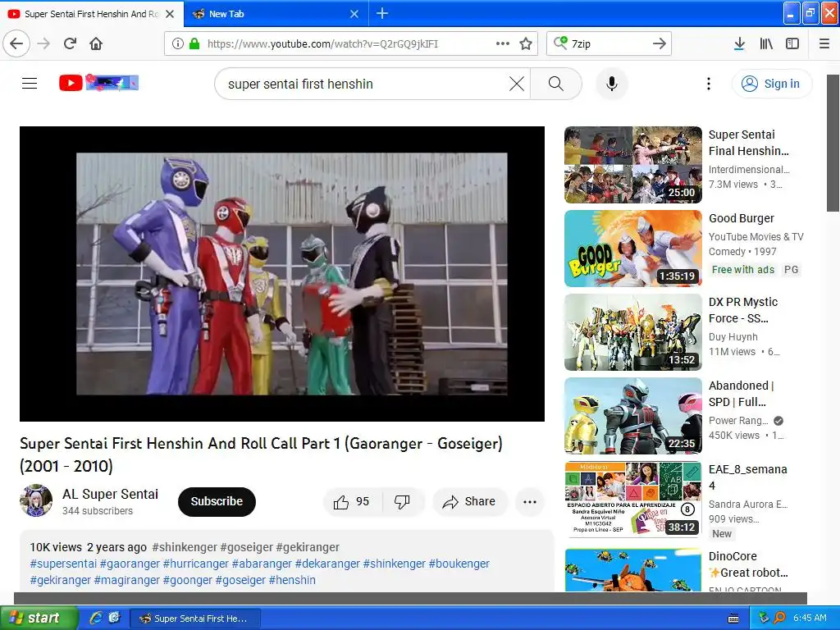Open the #magiranger hashtag link
This screenshot has height=630, width=840.
coord(127,580)
